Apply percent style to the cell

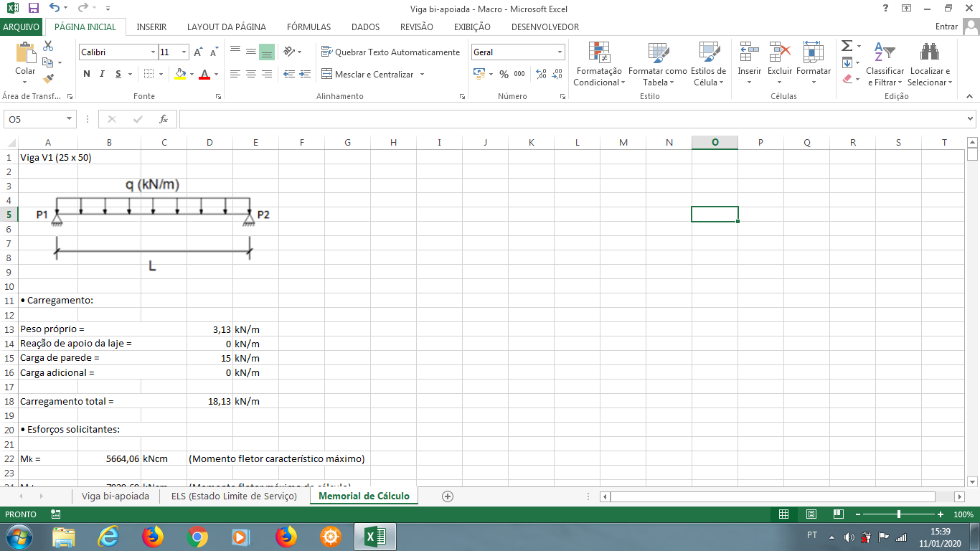504,74
